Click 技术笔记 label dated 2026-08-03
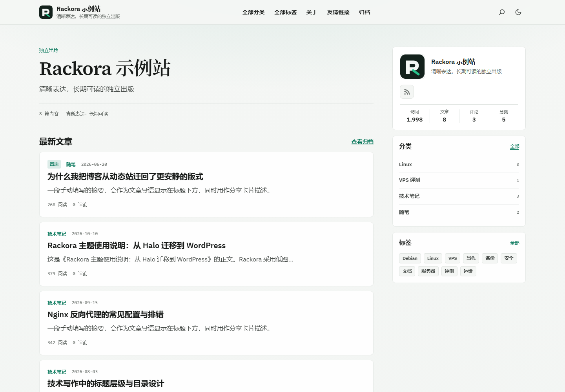This screenshot has height=392, width=565. (x=57, y=372)
